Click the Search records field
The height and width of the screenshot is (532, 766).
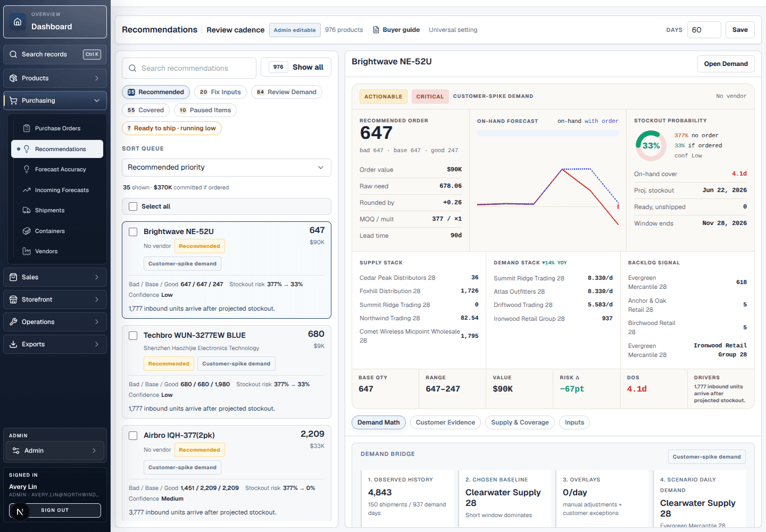[55, 54]
